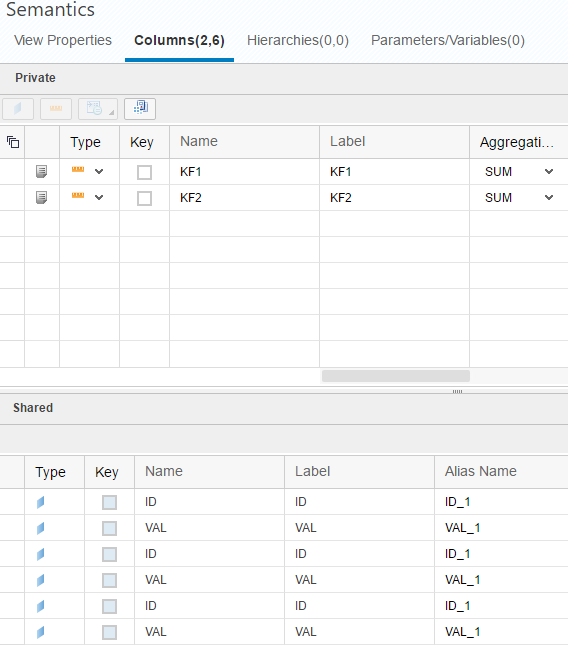Image resolution: width=568 pixels, height=645 pixels.
Task: Expand the Type dropdown chevron for KF1
Action: pyautogui.click(x=99, y=171)
